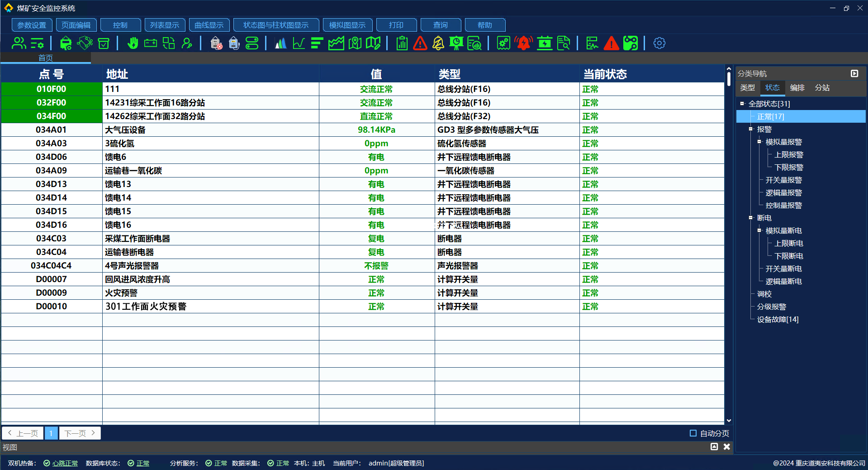Click the green hand with lightning icon
868x470 pixels.
tap(133, 43)
